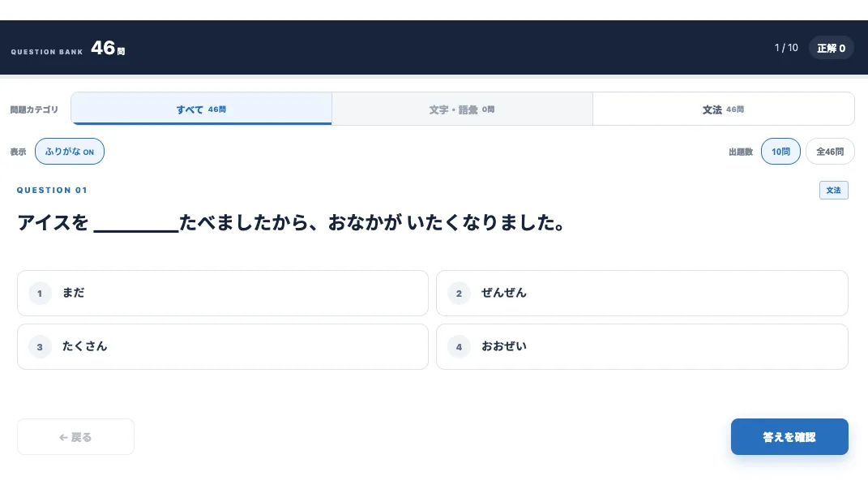Select answer 2 ぜんぜん

tap(642, 293)
